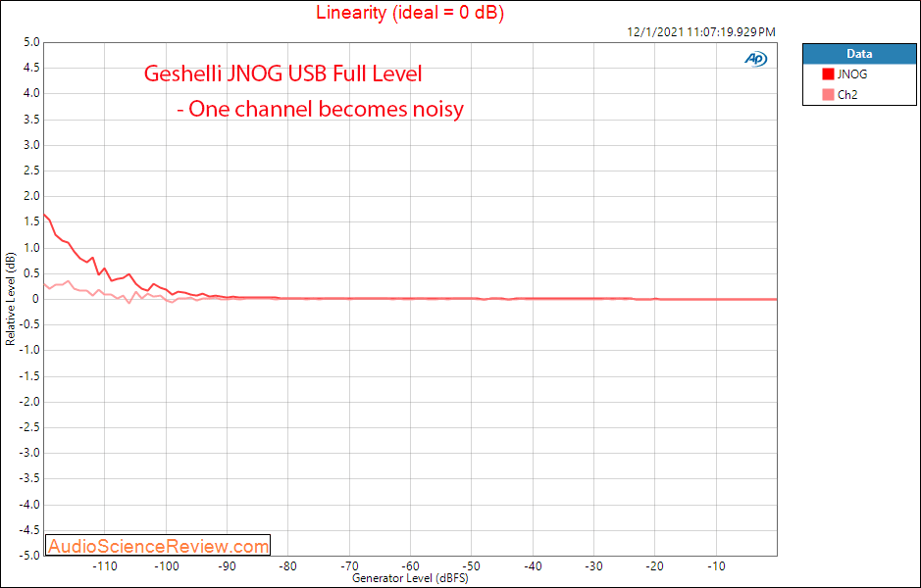Image resolution: width=921 pixels, height=588 pixels.
Task: Click the -2.5 y-axis tick label
Action: [x=30, y=427]
